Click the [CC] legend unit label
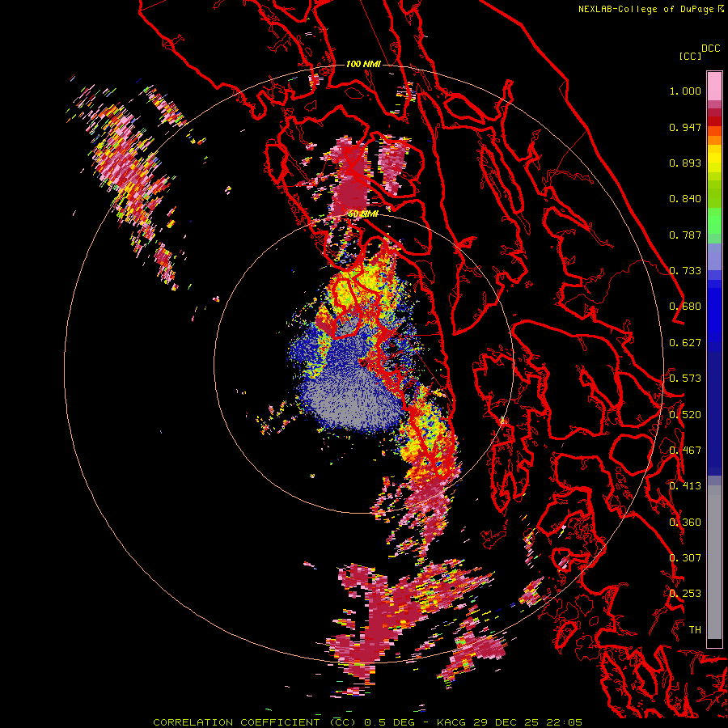The image size is (728, 728). [690, 56]
